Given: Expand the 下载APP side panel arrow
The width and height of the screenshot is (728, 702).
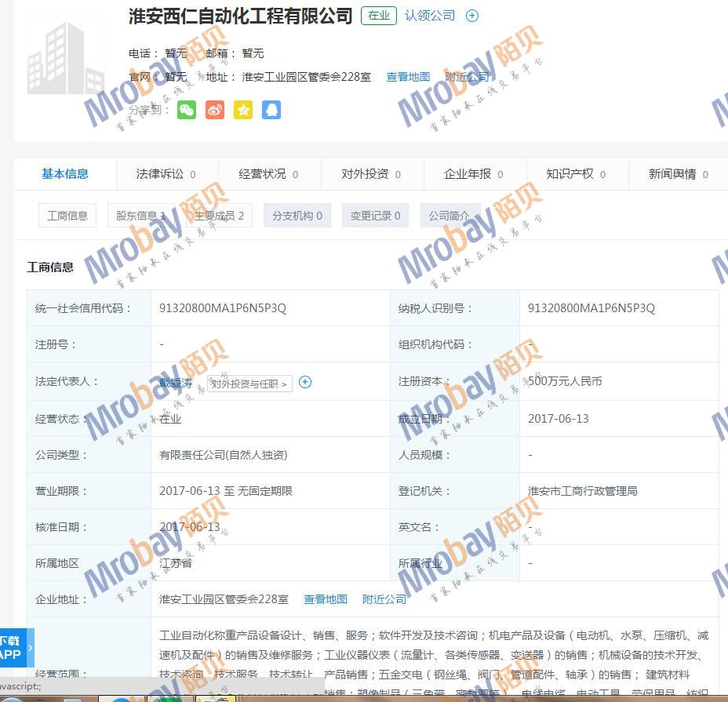Looking at the screenshot, I should [x=31, y=648].
